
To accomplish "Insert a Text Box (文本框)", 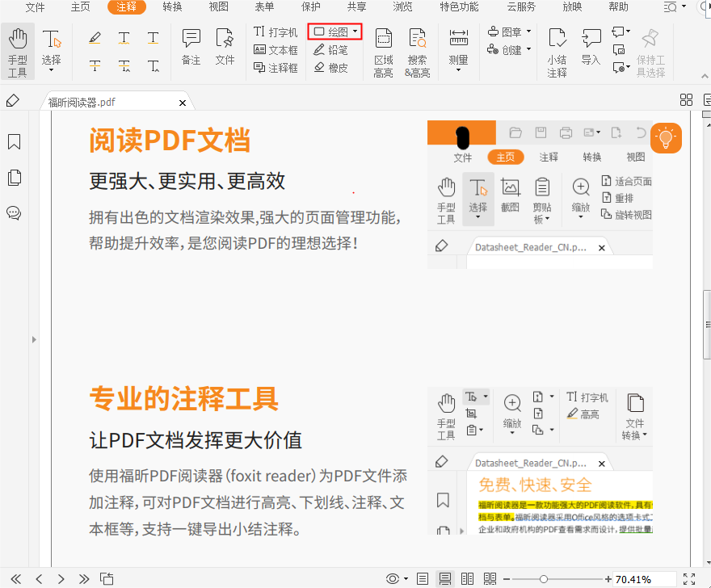I will (x=276, y=50).
